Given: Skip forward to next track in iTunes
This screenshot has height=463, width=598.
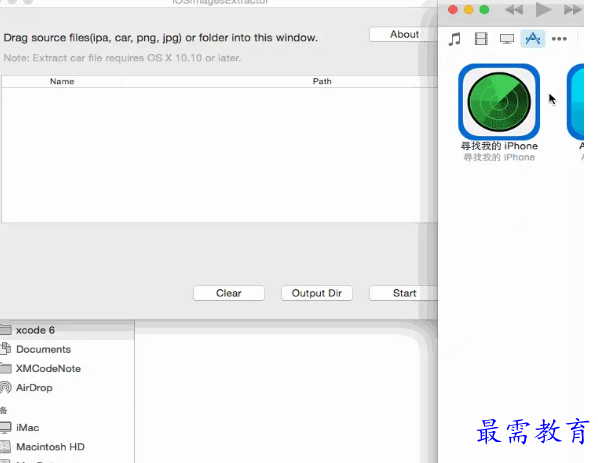Looking at the screenshot, I should [572, 10].
